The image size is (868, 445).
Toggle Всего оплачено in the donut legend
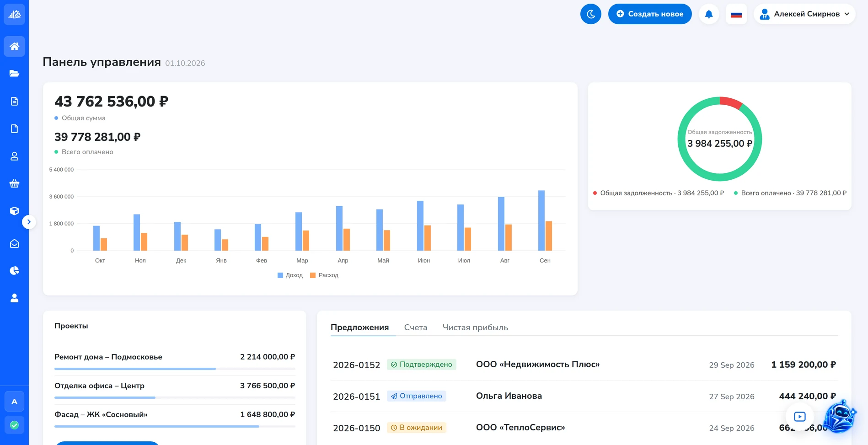(x=790, y=193)
